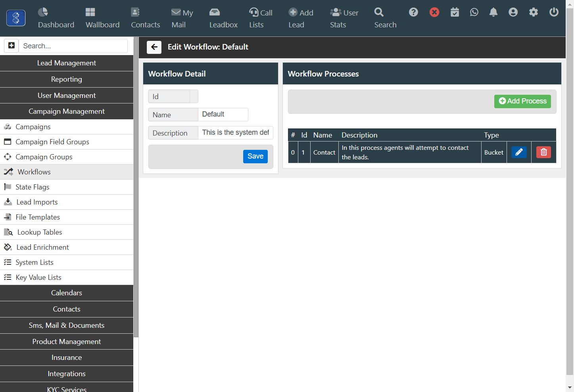The height and width of the screenshot is (392, 574).
Task: Open Call Lists
Action: pyautogui.click(x=261, y=18)
